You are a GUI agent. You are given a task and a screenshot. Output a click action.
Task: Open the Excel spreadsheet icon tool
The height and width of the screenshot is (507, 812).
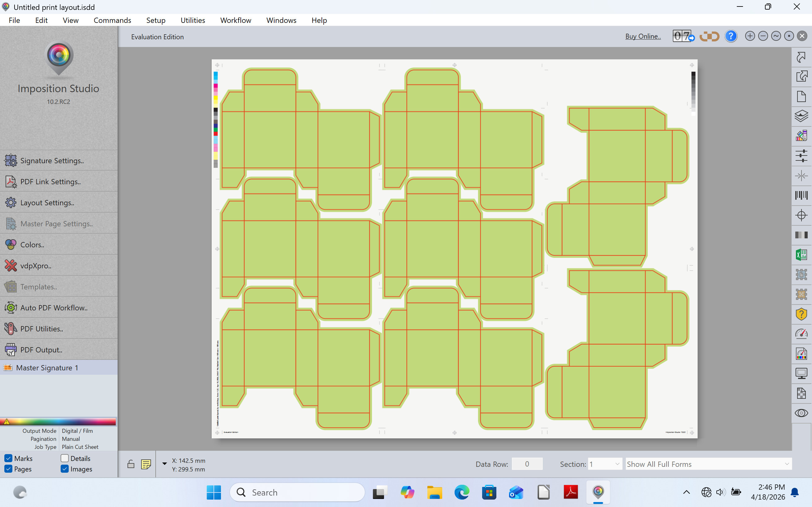(801, 255)
